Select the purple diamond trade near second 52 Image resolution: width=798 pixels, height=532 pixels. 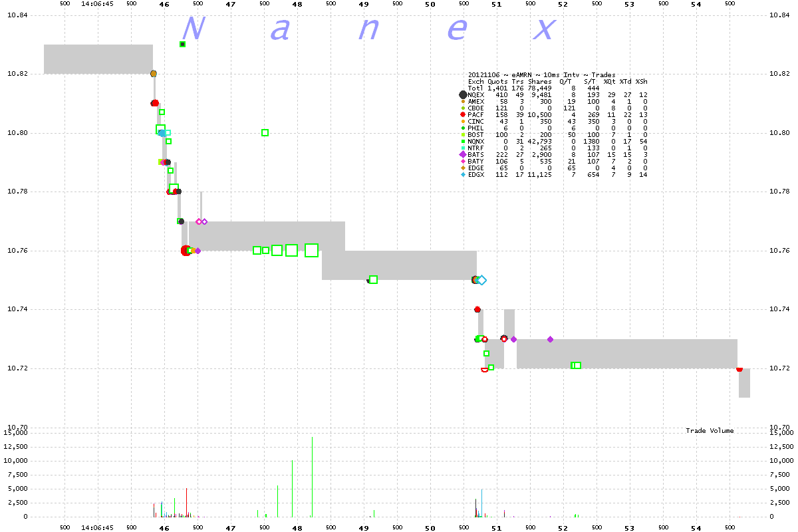coord(550,339)
